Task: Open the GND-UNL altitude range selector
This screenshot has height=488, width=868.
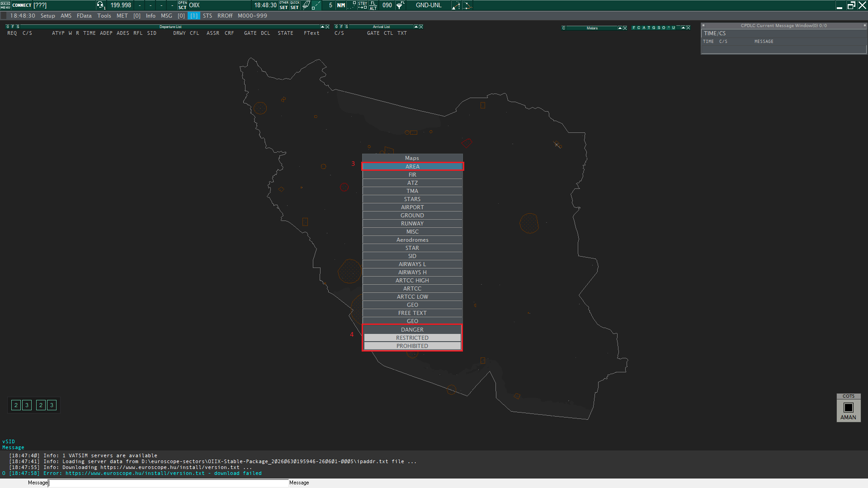Action: (x=429, y=5)
